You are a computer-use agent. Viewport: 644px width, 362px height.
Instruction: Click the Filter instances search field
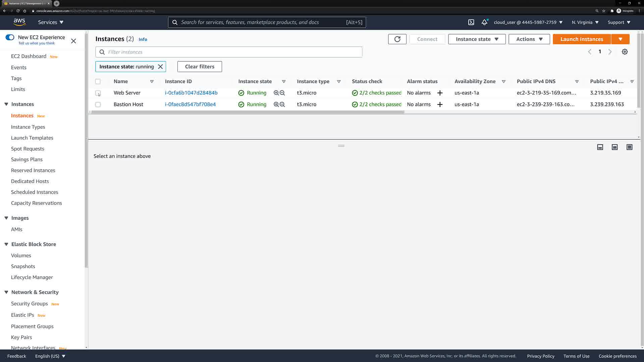(x=231, y=52)
